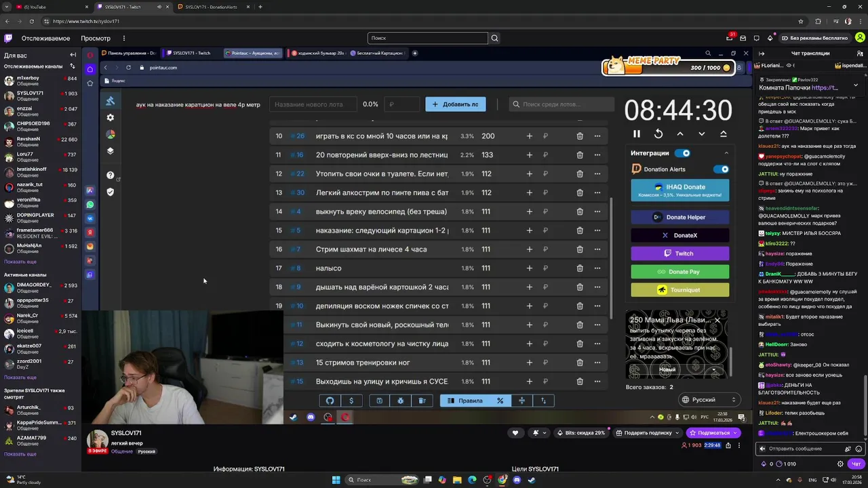Screen dimensions: 868x488
Task: Pause the auction countdown timer
Action: click(636, 134)
